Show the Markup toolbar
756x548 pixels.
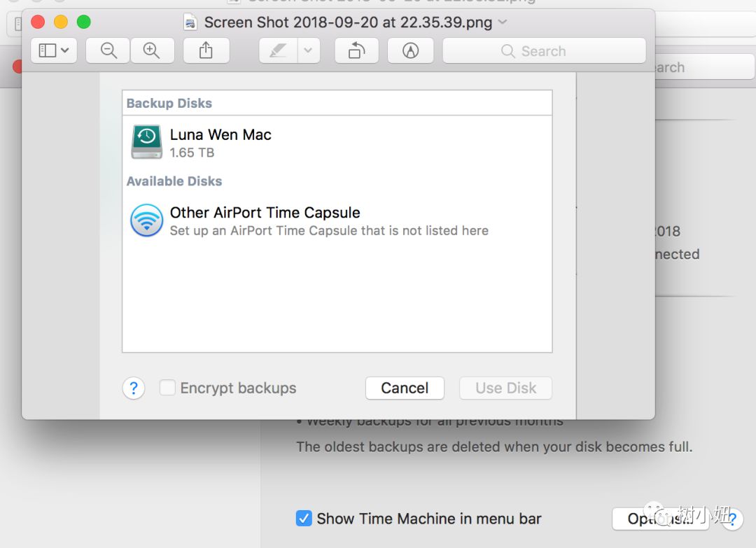(410, 50)
